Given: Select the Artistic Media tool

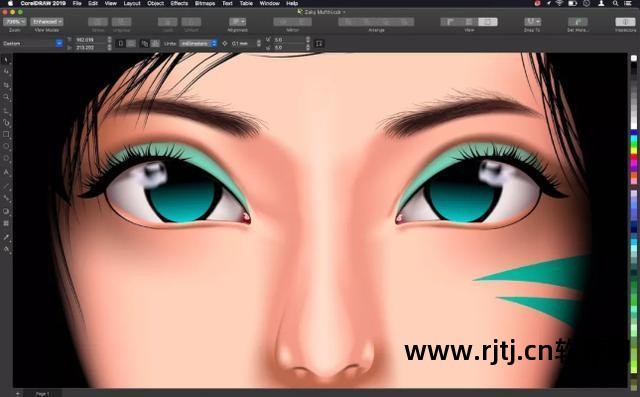Looking at the screenshot, I should point(6,122).
